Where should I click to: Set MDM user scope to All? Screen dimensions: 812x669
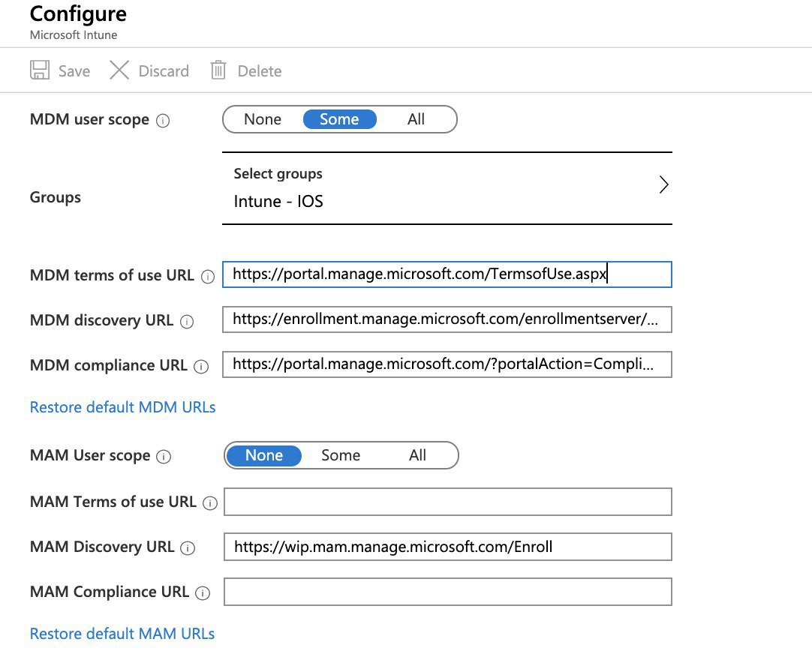point(416,119)
